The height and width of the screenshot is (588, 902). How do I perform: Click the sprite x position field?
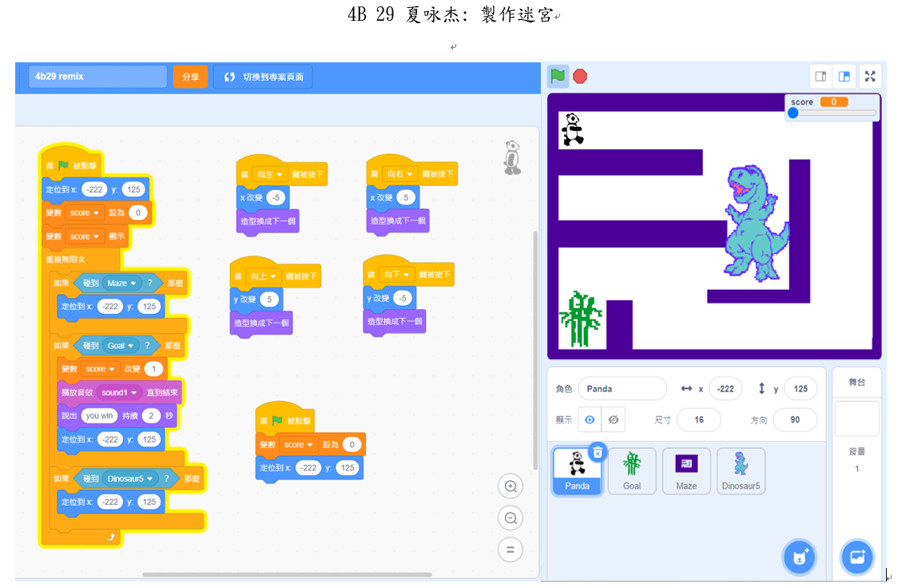[725, 389]
